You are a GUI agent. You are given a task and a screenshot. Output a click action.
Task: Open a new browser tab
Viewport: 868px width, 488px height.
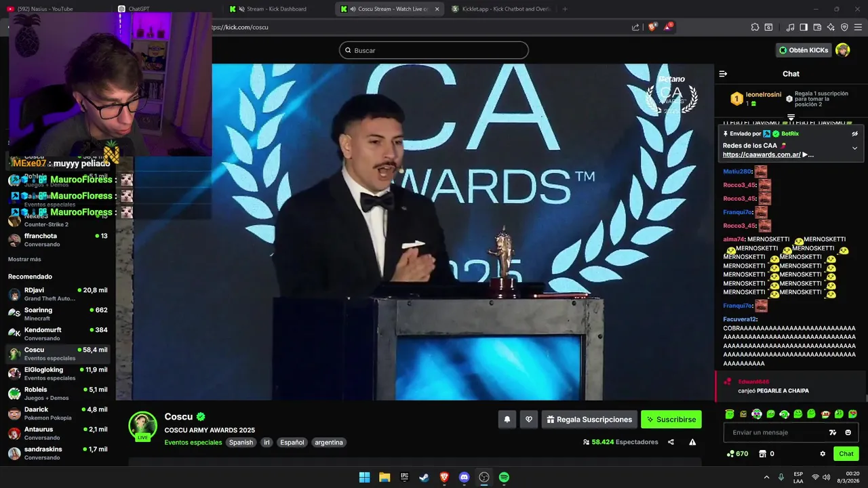point(565,9)
